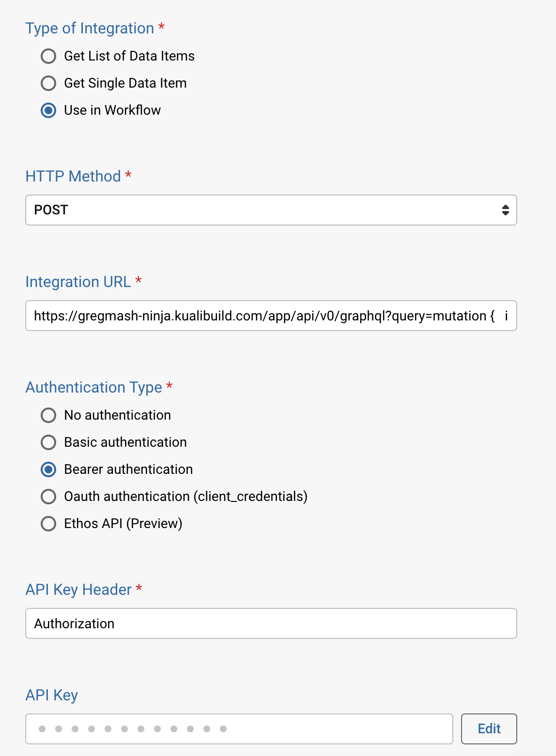Click the "HTTP Method" label
Image resolution: width=556 pixels, height=756 pixels.
pyautogui.click(x=72, y=176)
